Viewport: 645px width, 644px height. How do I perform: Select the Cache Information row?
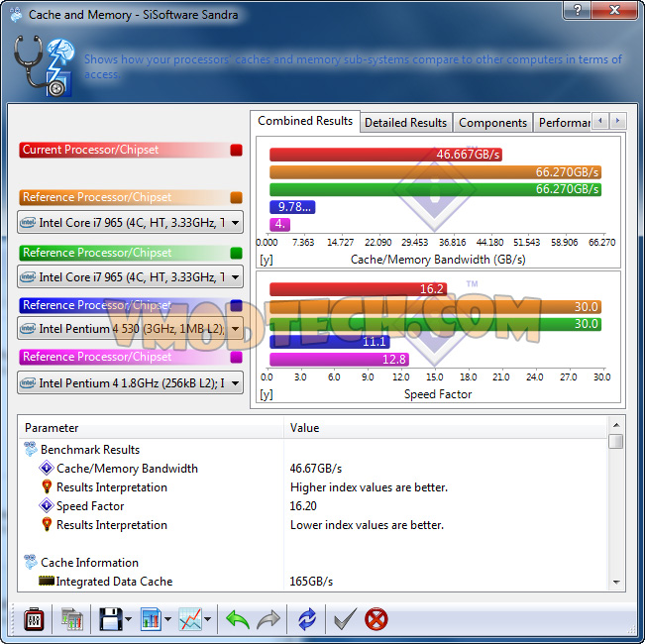pos(313,562)
